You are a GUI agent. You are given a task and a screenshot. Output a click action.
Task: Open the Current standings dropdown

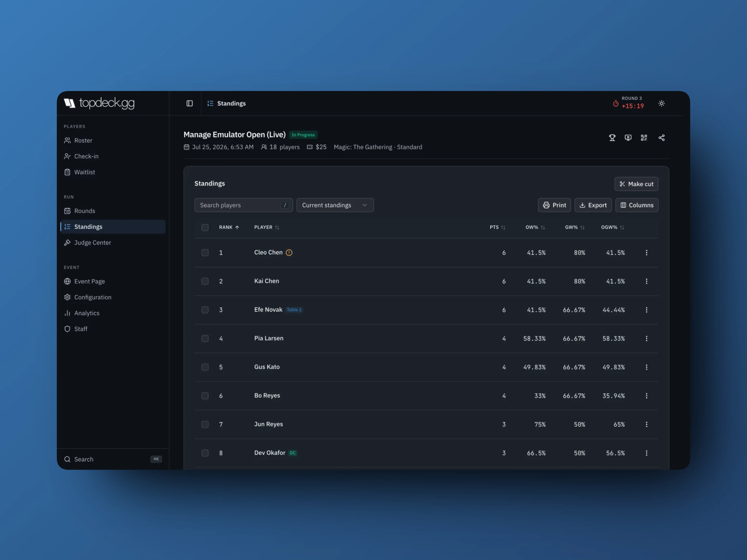point(335,205)
